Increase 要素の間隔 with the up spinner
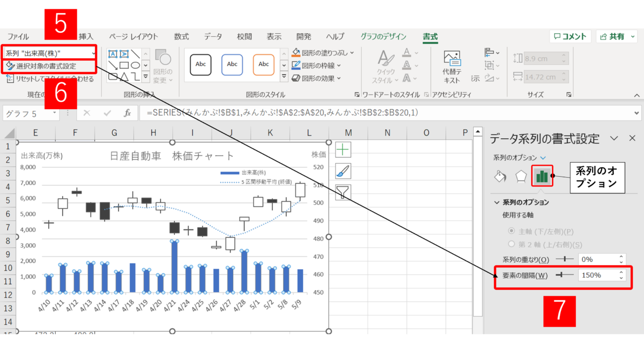Image resolution: width=644 pixels, height=344 pixels. pos(622,272)
